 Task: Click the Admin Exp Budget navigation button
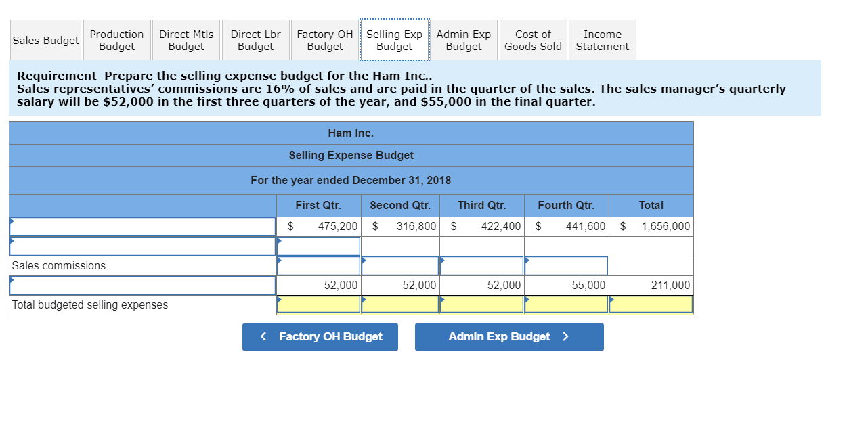pyautogui.click(x=509, y=336)
